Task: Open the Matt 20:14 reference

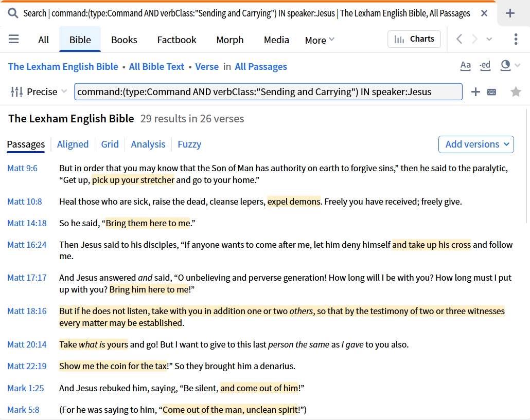Action: point(27,344)
